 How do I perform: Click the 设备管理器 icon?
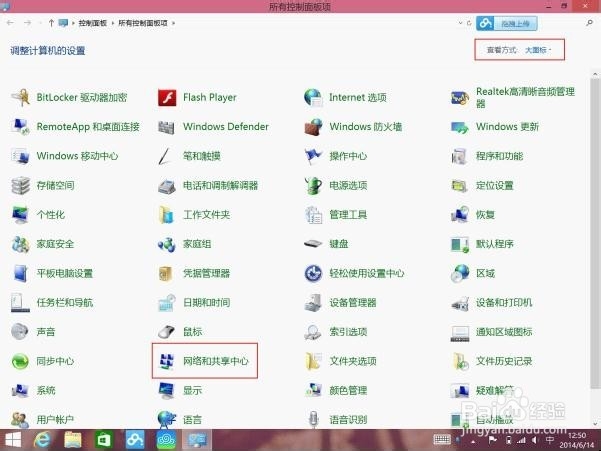pos(313,303)
